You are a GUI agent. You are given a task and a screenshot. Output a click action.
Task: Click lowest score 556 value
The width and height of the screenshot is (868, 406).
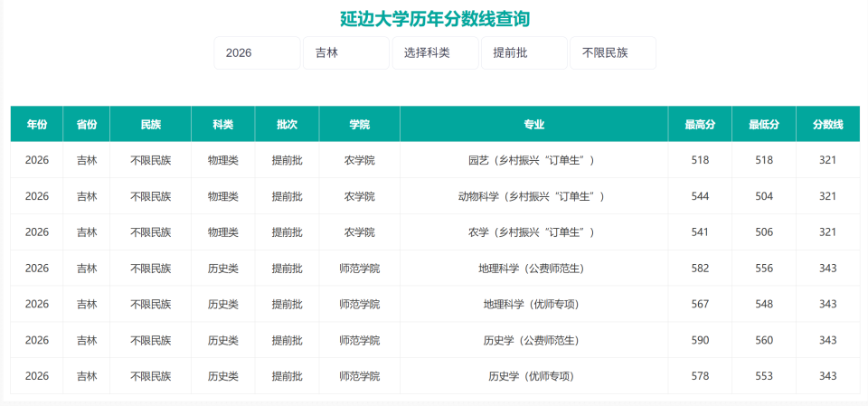click(x=764, y=268)
